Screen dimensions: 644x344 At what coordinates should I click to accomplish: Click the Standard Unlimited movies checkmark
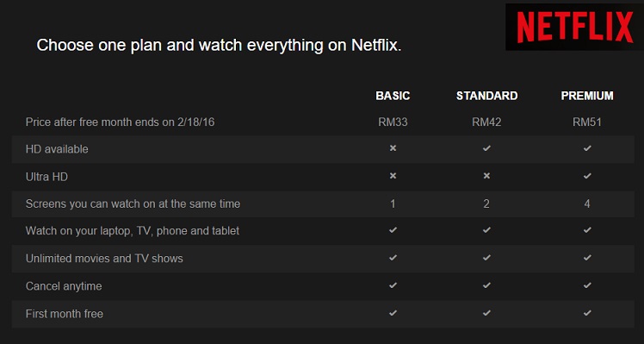(x=486, y=258)
